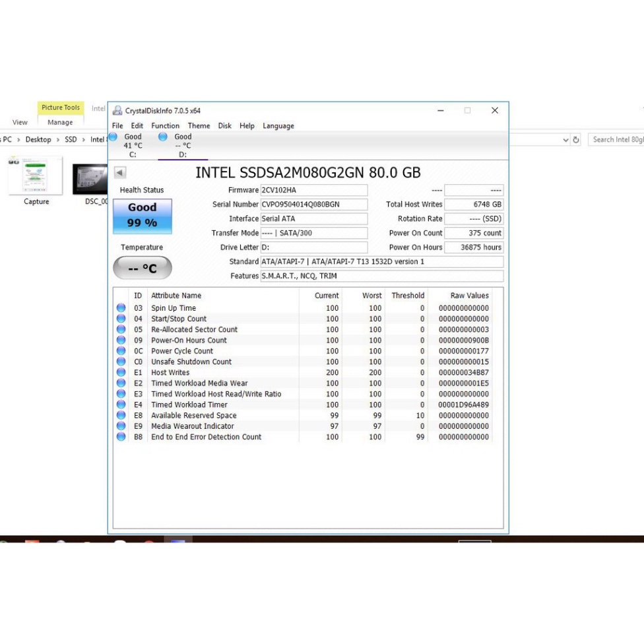Image resolution: width=644 pixels, height=644 pixels.
Task: Click the Power On Hours 36875 field
Action: tap(474, 247)
